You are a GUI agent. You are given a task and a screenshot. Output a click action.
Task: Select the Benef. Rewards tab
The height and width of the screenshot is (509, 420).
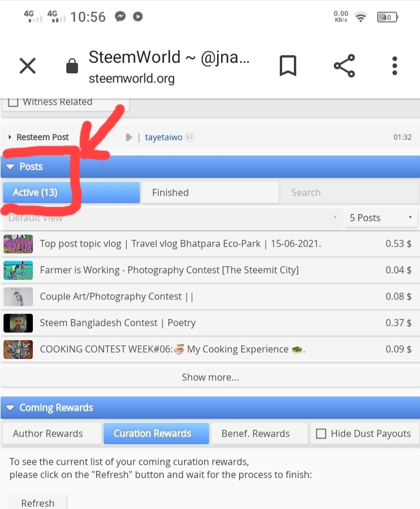pos(259,434)
